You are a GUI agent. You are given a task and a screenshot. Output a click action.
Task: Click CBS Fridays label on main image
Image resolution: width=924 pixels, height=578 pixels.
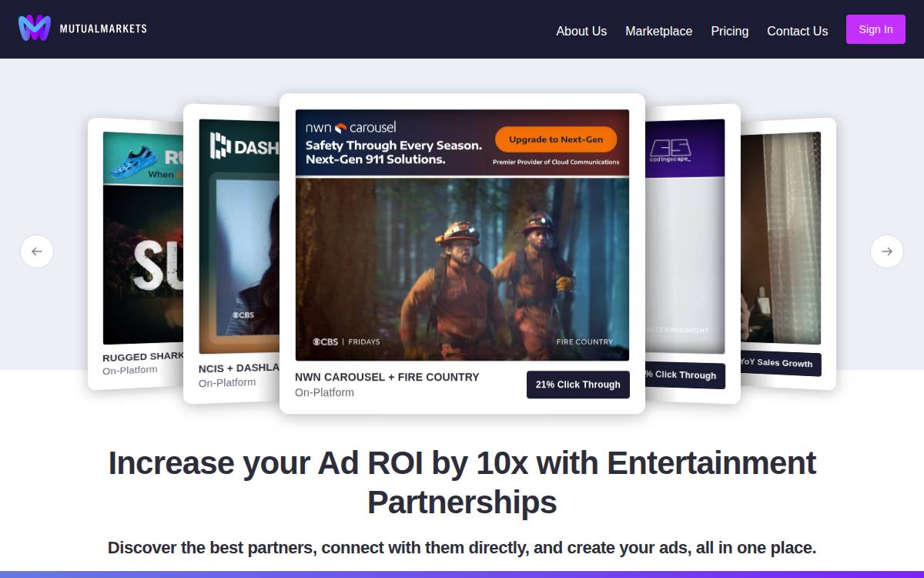tap(346, 341)
